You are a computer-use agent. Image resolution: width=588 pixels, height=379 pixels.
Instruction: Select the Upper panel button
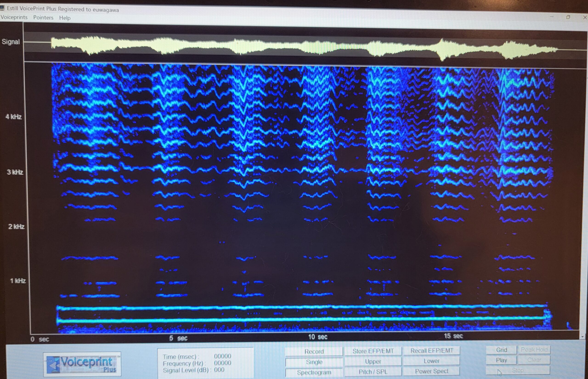pos(373,361)
